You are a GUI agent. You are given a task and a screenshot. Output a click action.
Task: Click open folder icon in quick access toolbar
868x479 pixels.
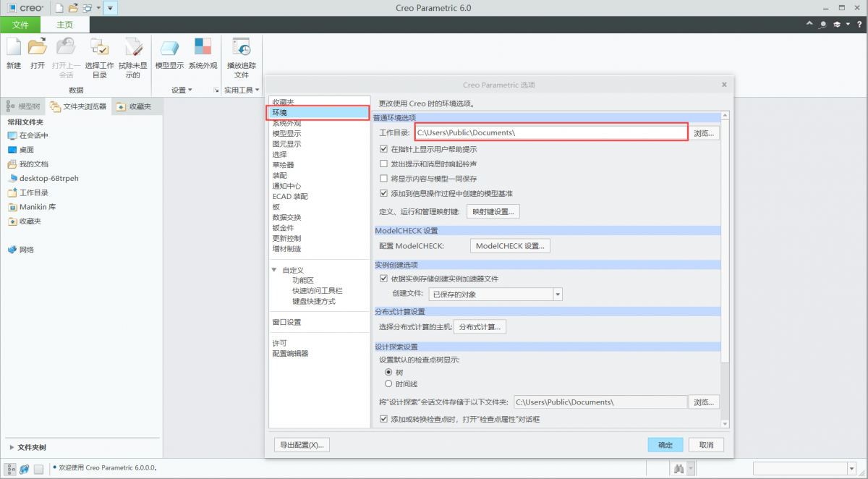click(x=72, y=8)
